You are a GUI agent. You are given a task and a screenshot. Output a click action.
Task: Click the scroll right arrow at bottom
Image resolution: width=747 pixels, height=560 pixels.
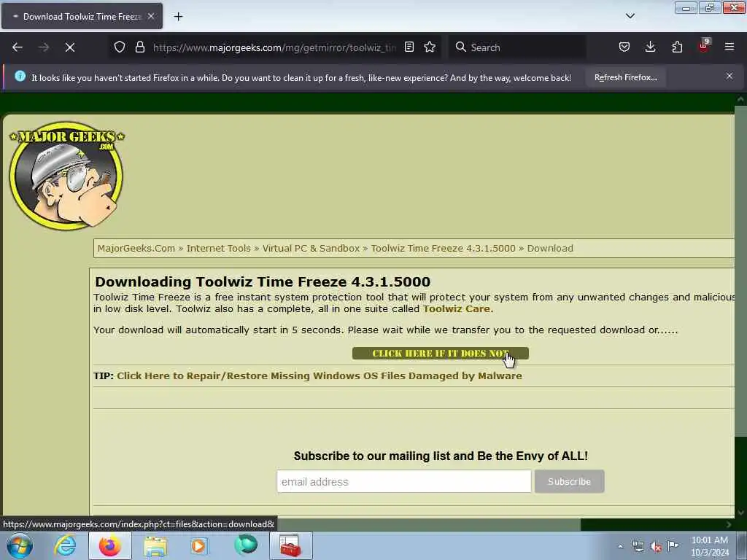pos(729,524)
